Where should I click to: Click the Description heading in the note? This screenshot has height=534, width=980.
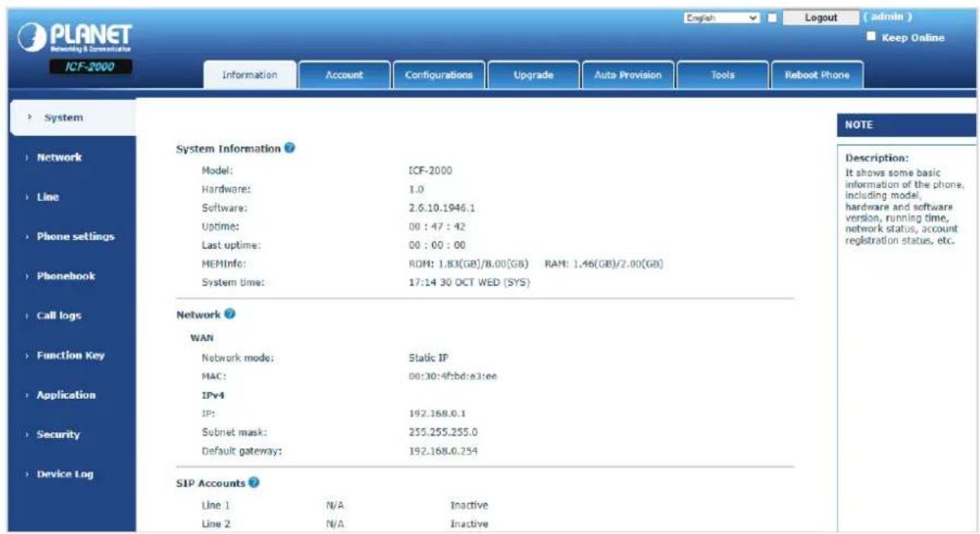point(877,157)
